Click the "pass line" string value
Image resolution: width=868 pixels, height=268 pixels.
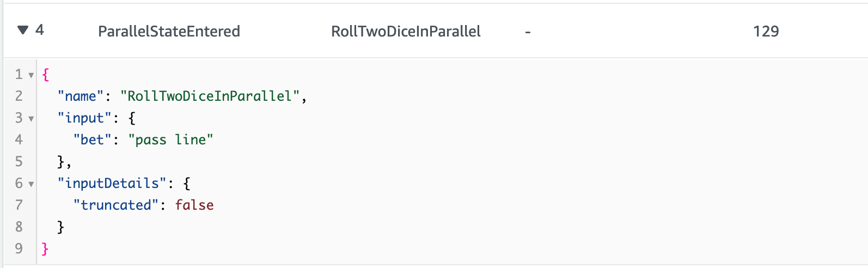[170, 140]
